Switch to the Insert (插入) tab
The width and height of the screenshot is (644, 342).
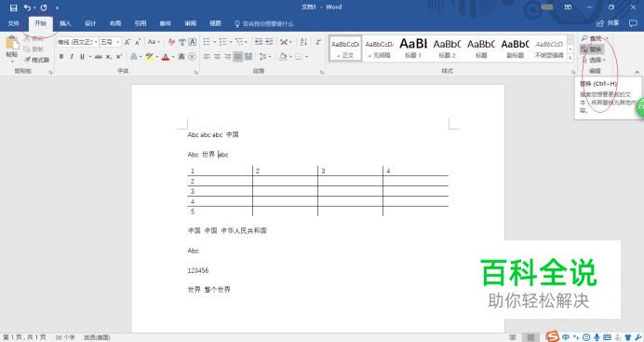click(x=65, y=23)
